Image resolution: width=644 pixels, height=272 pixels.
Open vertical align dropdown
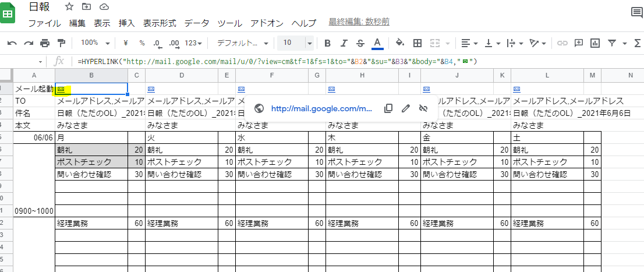pos(493,43)
